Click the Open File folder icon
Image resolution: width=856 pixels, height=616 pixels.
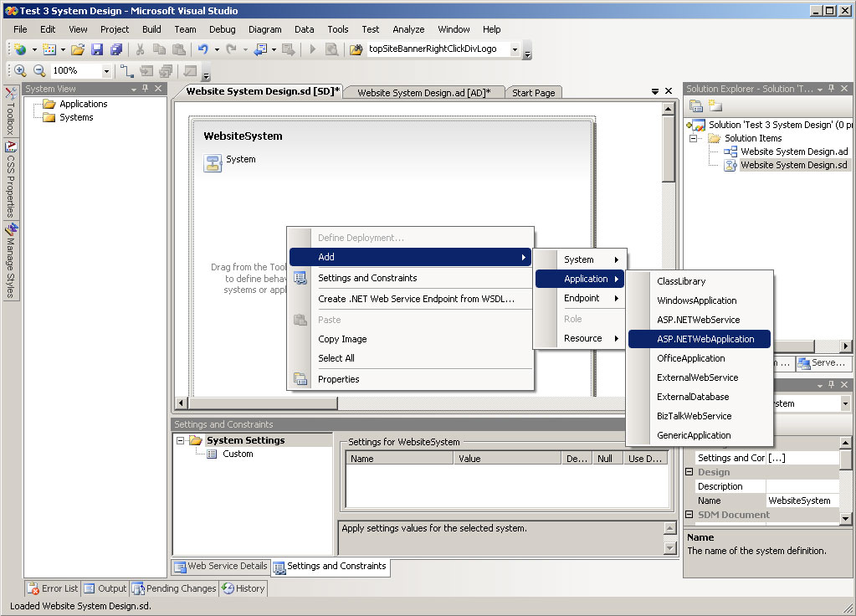pyautogui.click(x=78, y=49)
